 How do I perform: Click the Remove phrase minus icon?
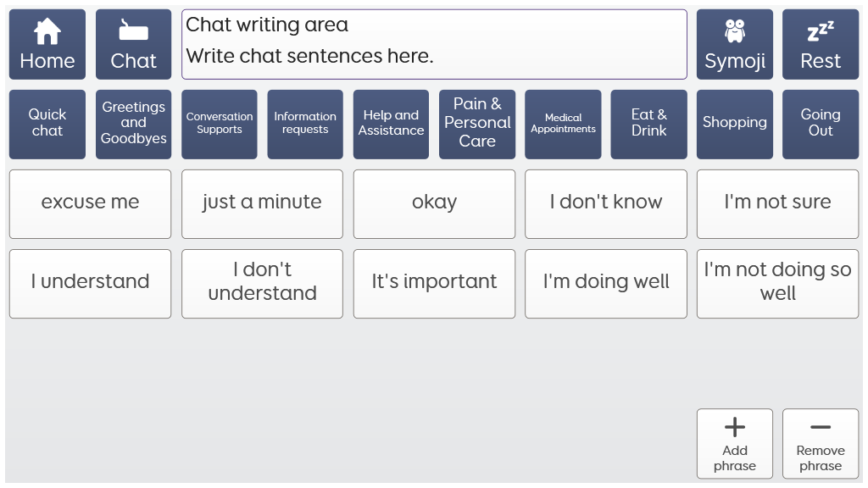(821, 428)
